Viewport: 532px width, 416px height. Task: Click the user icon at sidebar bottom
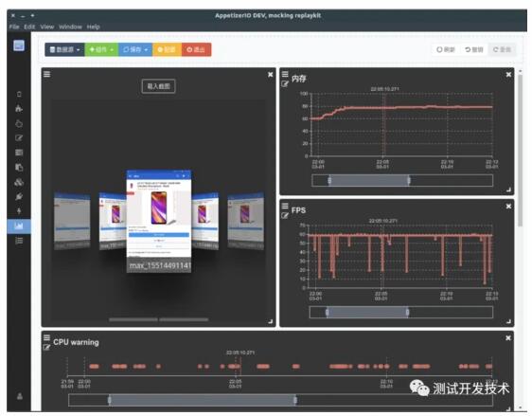tap(20, 396)
